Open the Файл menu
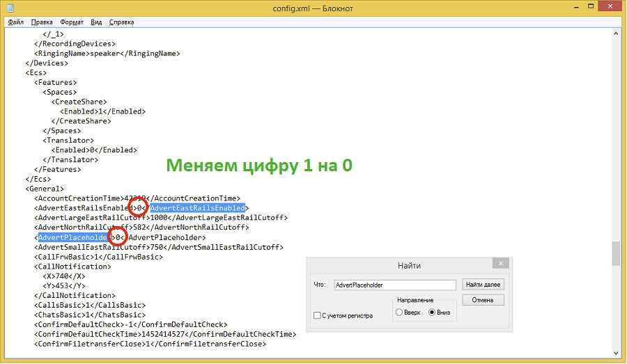This screenshot has width=627, height=364. [15, 22]
